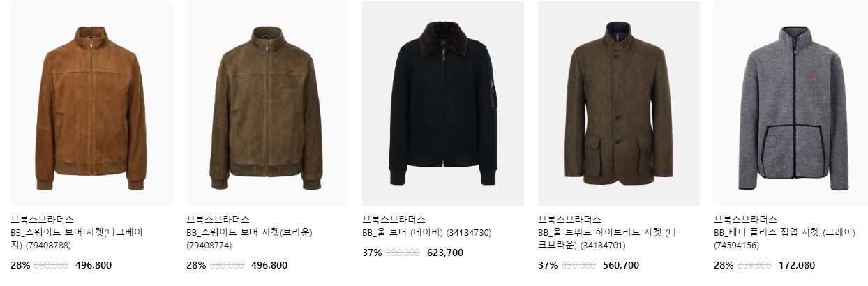Click the 623,700 sale price
The image size is (868, 286).
[445, 253]
